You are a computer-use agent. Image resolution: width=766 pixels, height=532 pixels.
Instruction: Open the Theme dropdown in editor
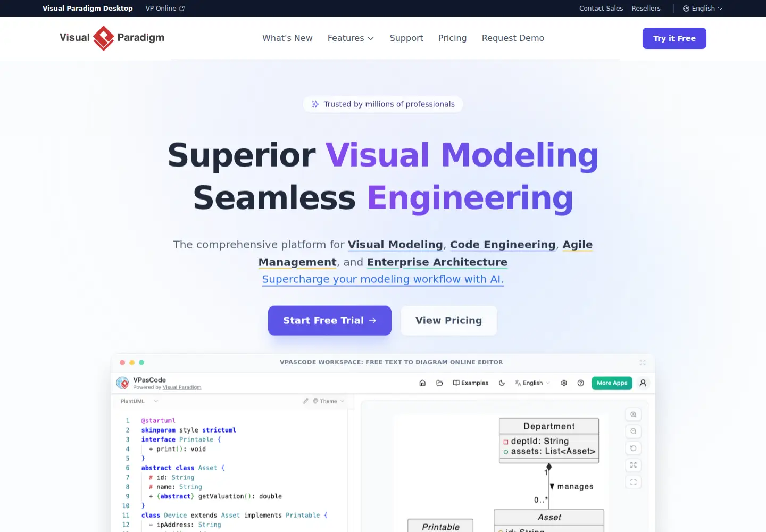coord(329,401)
